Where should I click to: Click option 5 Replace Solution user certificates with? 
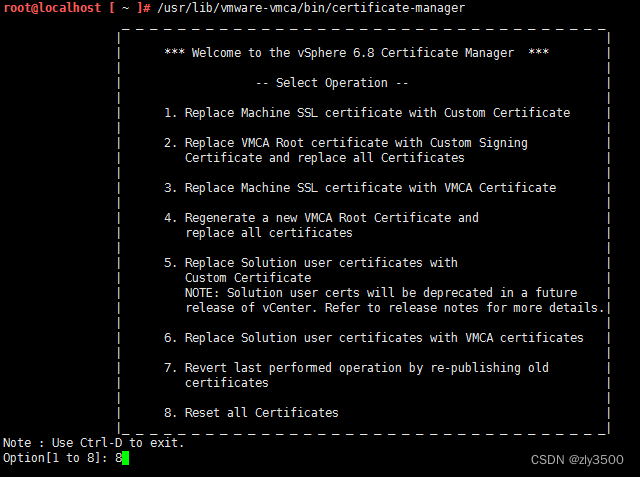(x=311, y=263)
